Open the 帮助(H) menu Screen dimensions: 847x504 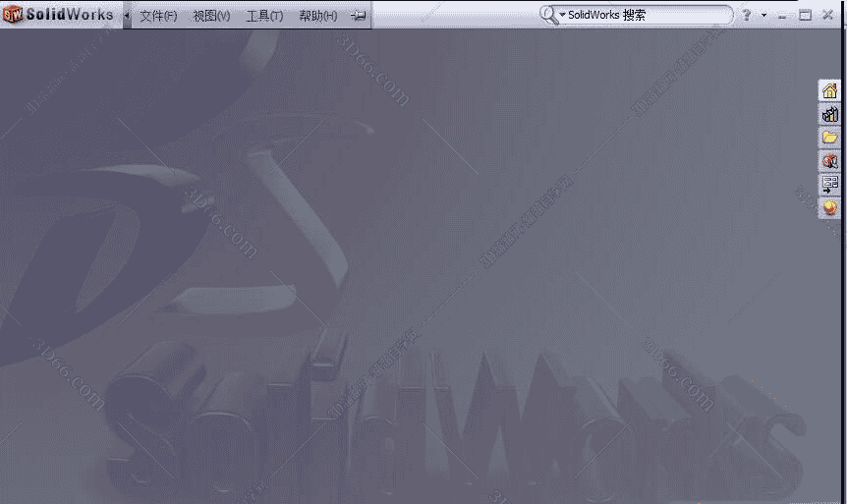click(317, 16)
